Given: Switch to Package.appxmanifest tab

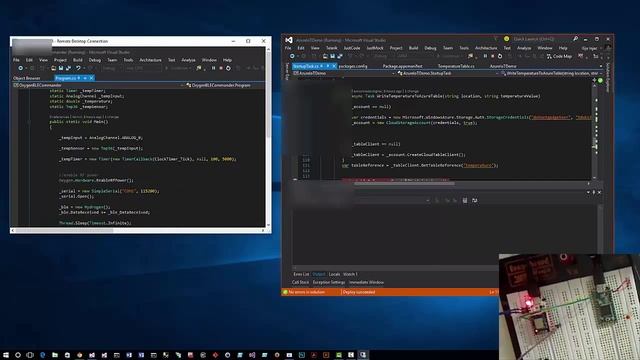Looking at the screenshot, I should (x=402, y=66).
